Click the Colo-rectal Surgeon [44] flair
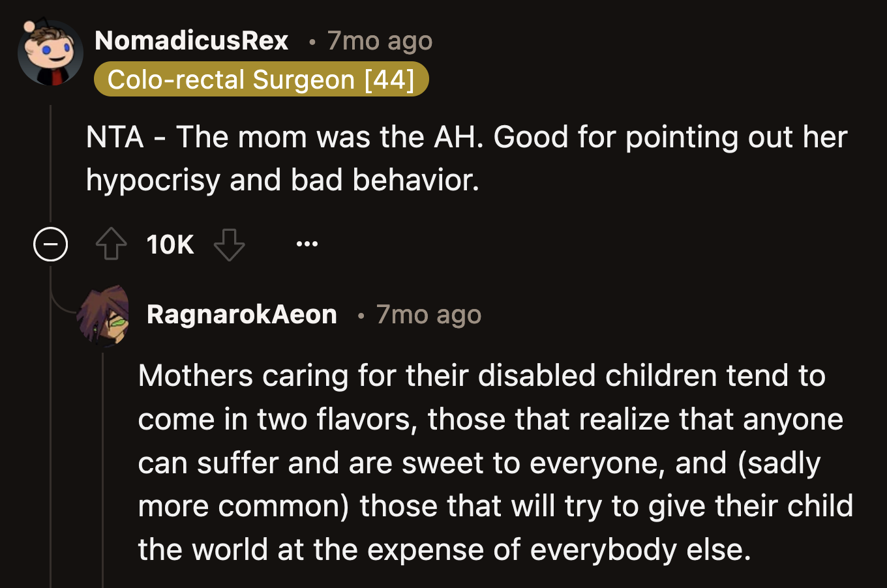 (262, 79)
